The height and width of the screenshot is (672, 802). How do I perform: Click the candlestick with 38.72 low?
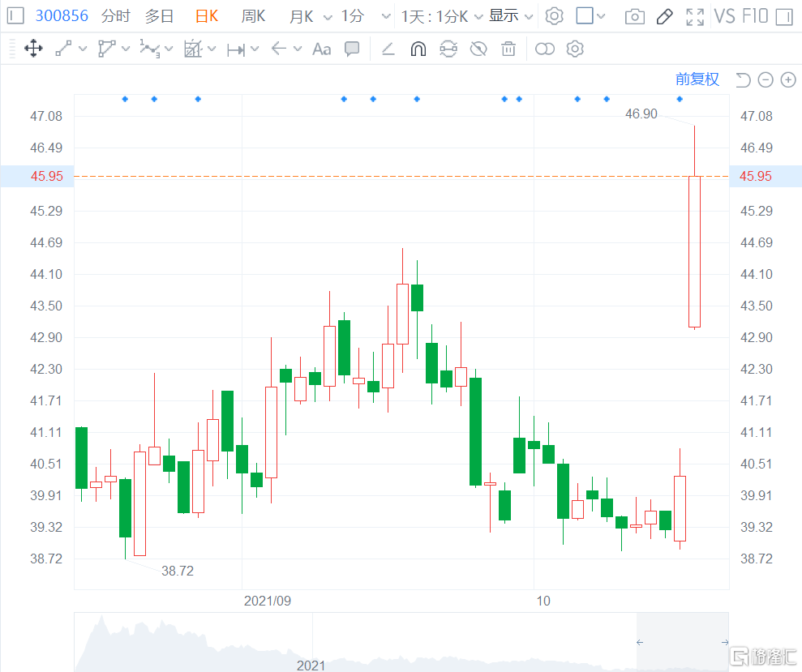click(x=126, y=508)
